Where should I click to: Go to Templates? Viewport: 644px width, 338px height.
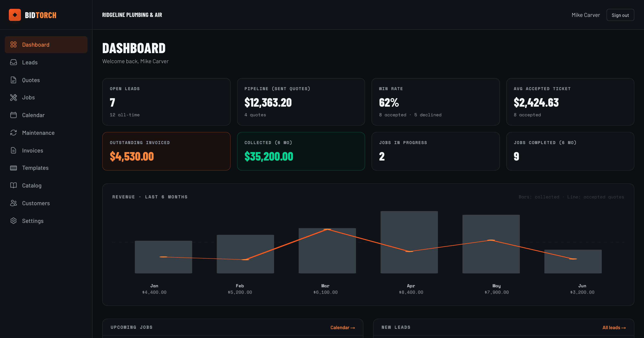46,168
